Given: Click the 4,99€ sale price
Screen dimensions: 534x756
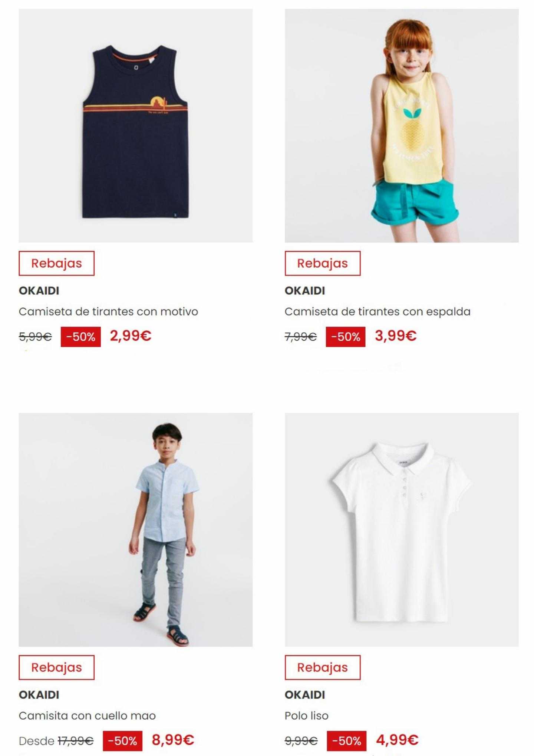Looking at the screenshot, I should (x=397, y=740).
